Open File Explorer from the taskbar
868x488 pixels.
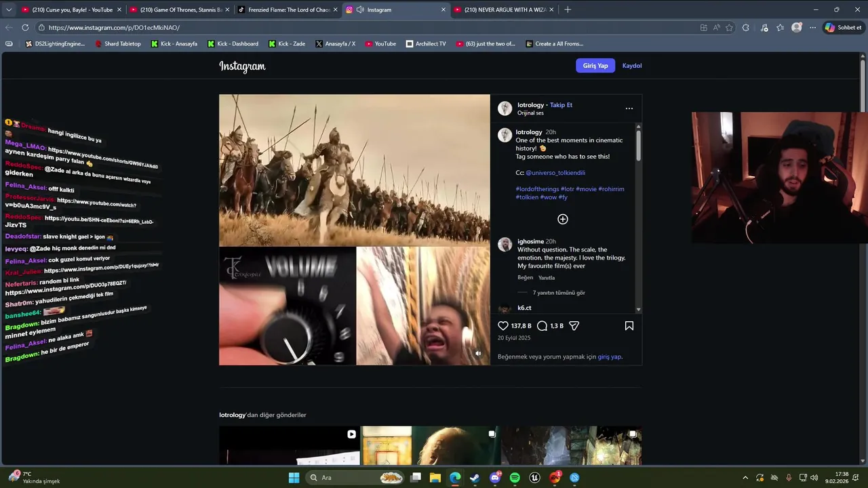point(435,478)
